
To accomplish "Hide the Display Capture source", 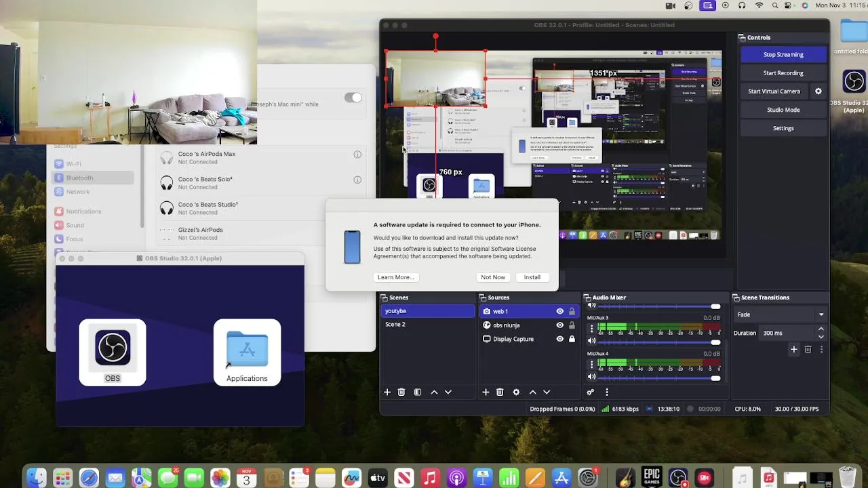I will 559,339.
